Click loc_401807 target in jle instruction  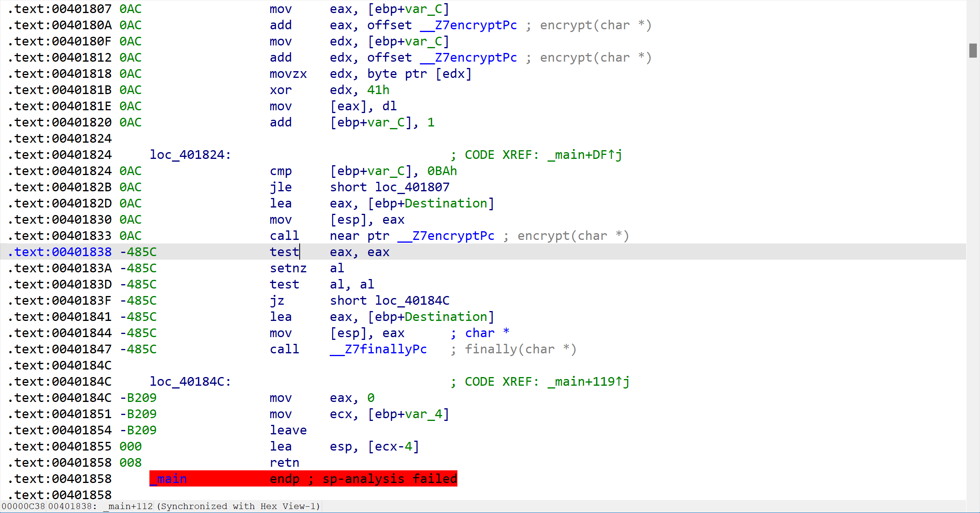click(412, 187)
